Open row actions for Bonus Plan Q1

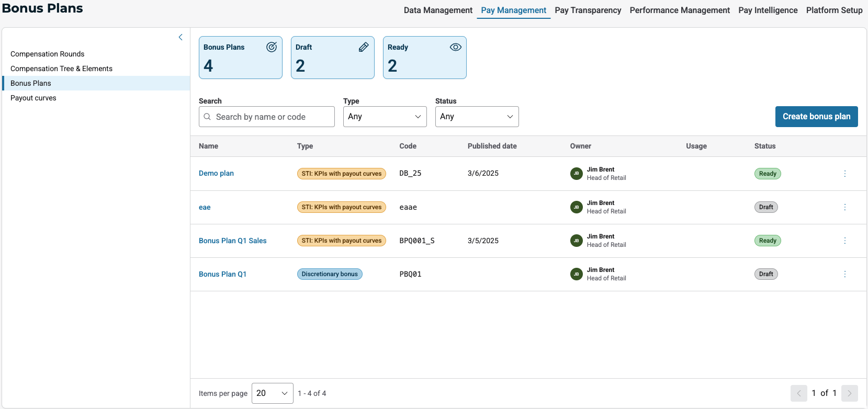[x=844, y=274]
